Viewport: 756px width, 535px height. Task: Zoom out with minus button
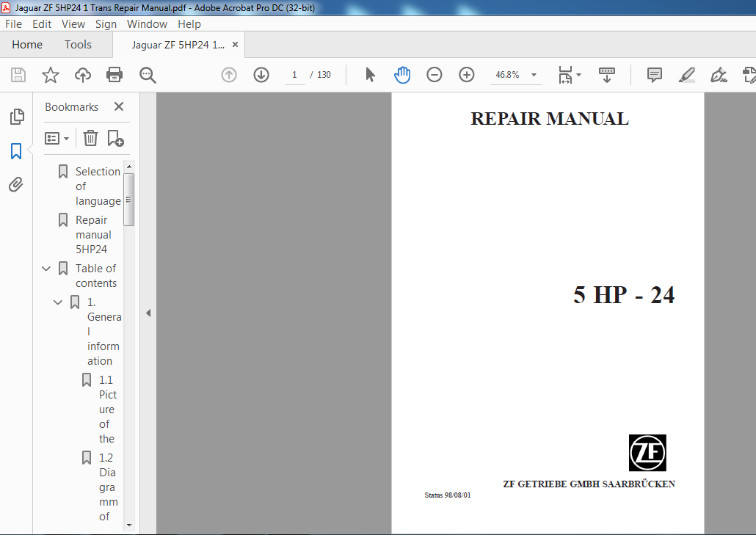(x=435, y=75)
